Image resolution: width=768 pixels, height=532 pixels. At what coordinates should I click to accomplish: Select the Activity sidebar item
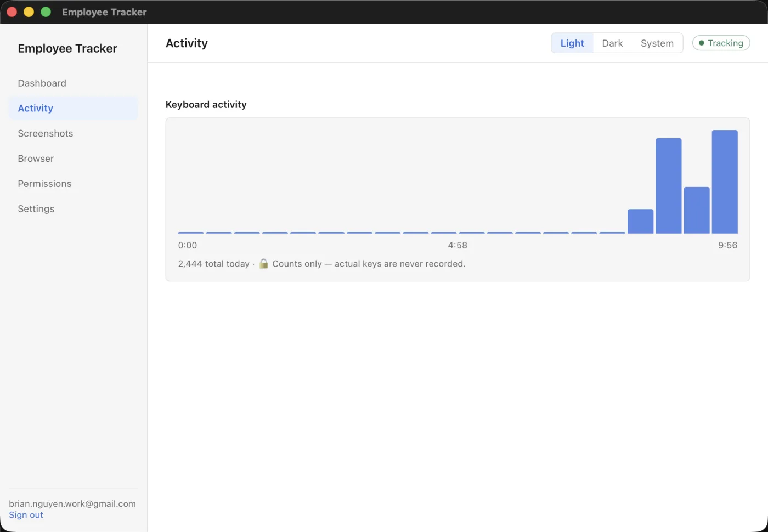[74, 109]
